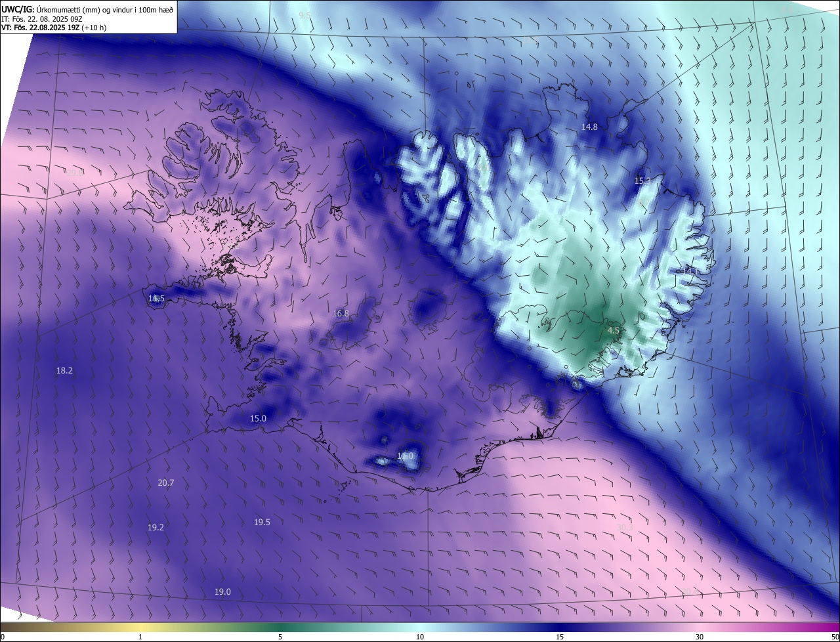
Task: Click the 30.3 value in the pink band
Action: click(x=625, y=527)
